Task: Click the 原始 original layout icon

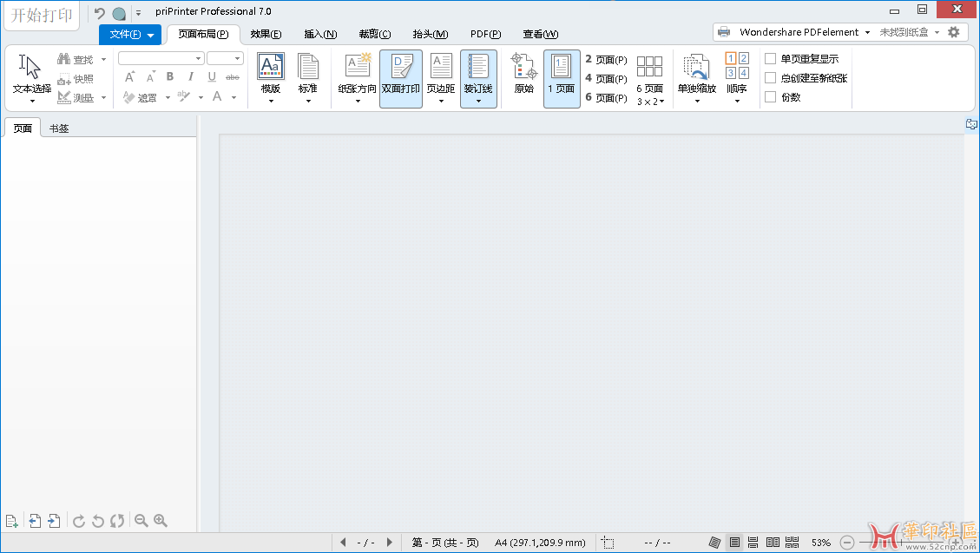Action: pos(523,74)
